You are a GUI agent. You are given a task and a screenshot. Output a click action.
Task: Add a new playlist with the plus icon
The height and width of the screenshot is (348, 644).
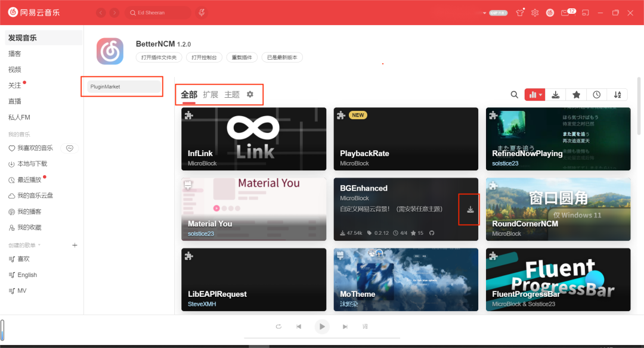click(75, 245)
